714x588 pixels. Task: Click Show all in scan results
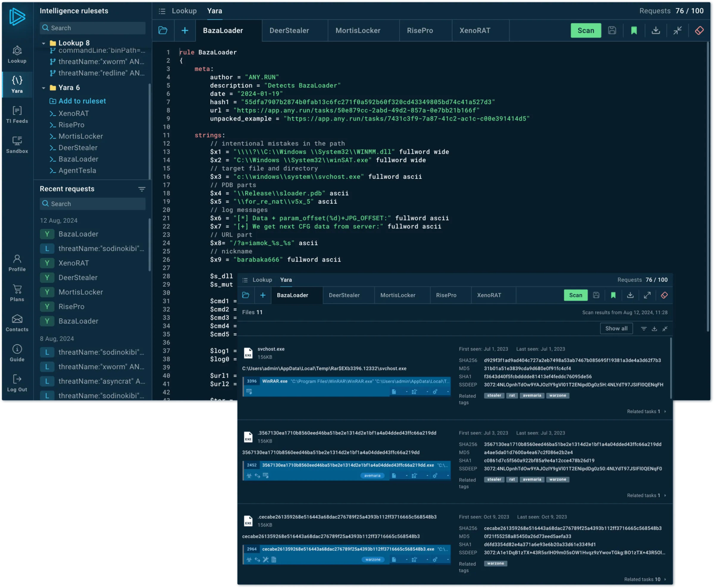616,328
